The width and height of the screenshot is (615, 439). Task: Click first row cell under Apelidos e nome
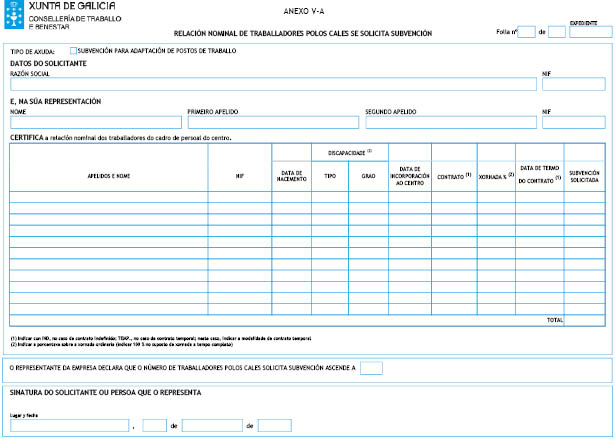click(x=108, y=197)
